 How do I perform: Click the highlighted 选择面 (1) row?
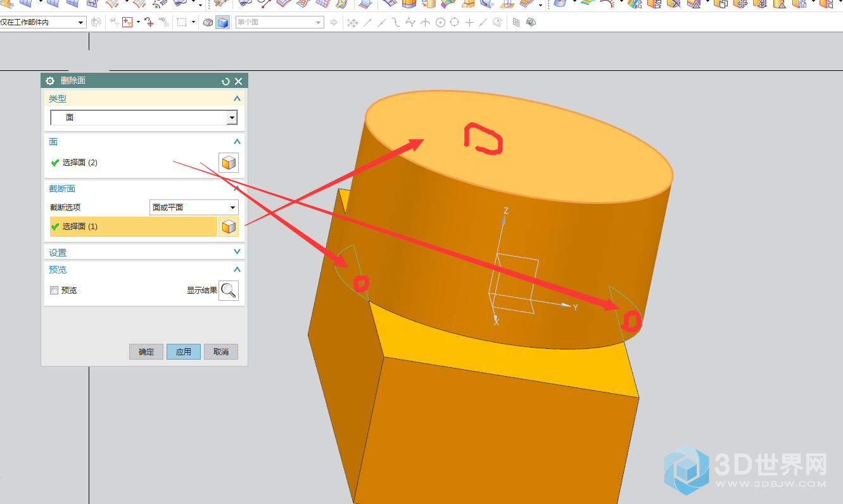point(134,227)
